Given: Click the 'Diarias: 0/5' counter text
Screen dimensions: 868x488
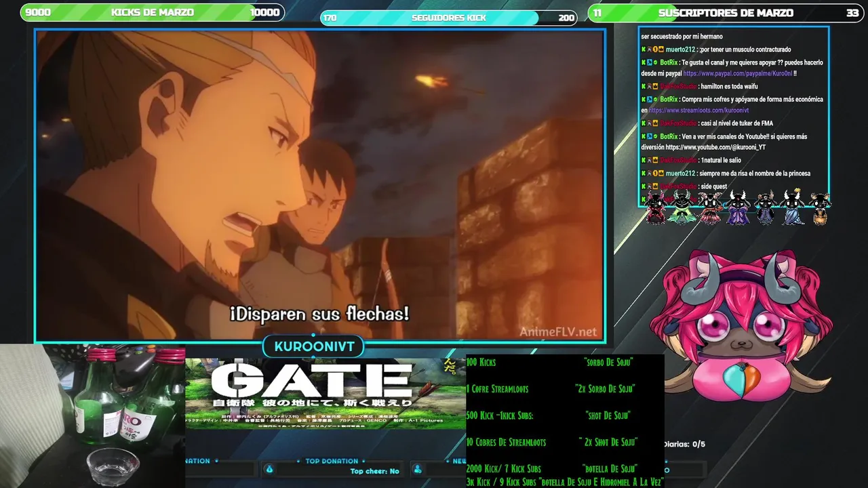Looking at the screenshot, I should click(684, 444).
